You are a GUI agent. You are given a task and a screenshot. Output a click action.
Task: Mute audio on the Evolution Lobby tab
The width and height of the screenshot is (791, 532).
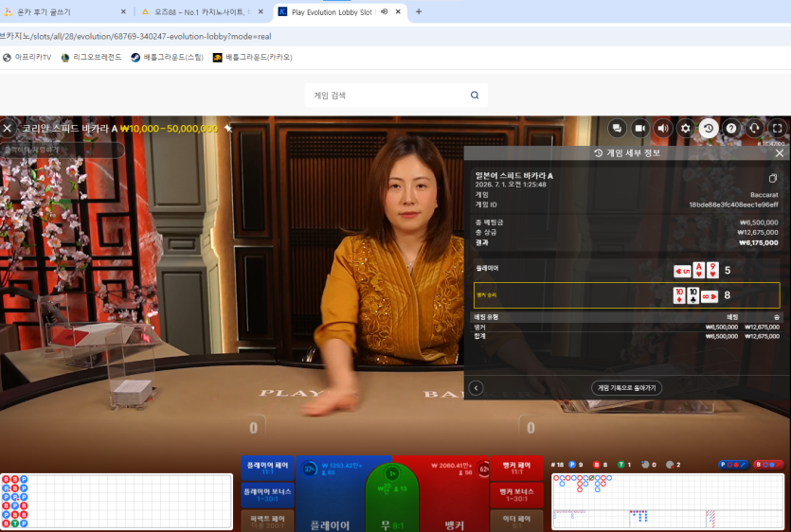click(385, 11)
